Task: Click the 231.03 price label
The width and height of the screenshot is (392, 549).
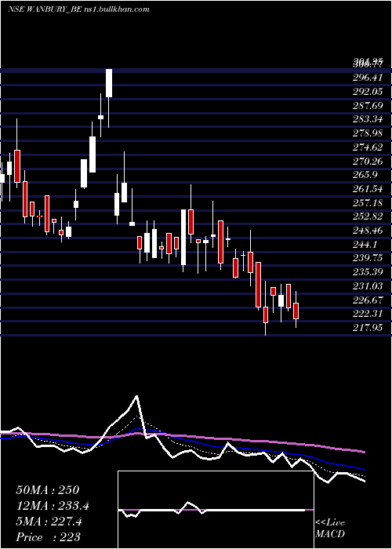Action: click(367, 286)
